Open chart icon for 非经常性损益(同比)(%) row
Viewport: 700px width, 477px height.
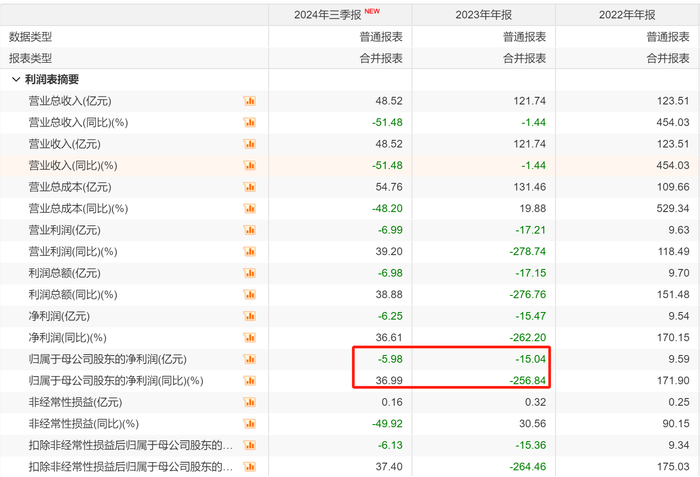[250, 424]
